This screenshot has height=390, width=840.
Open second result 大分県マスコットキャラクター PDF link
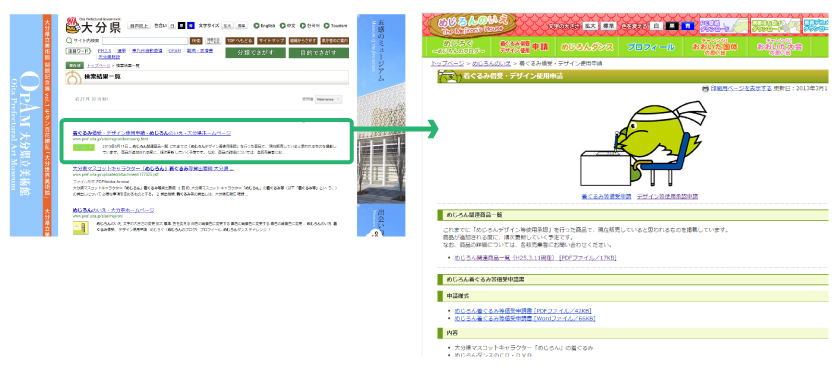(153, 168)
